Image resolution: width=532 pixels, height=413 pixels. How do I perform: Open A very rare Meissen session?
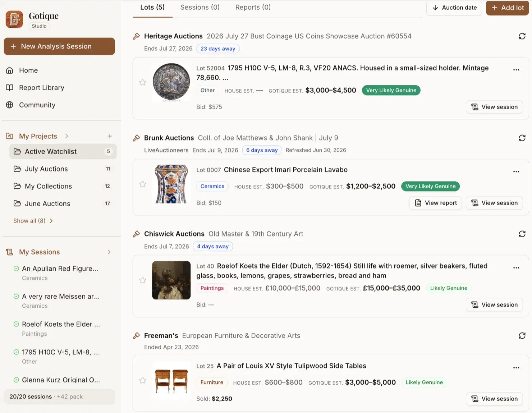59,301
